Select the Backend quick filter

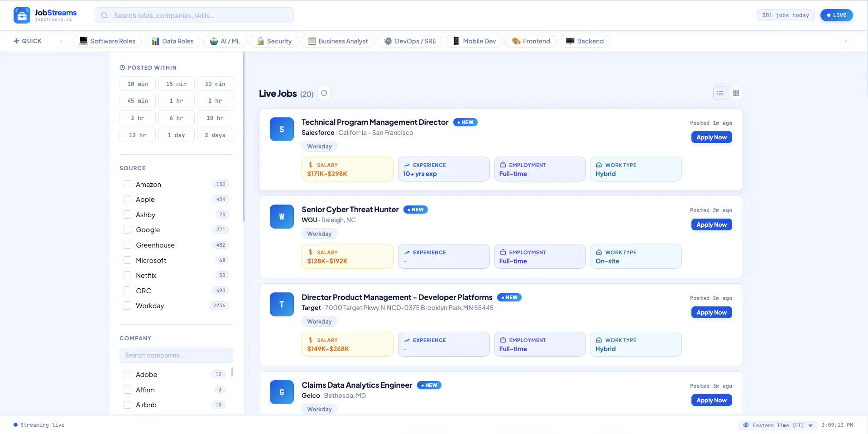pos(585,41)
